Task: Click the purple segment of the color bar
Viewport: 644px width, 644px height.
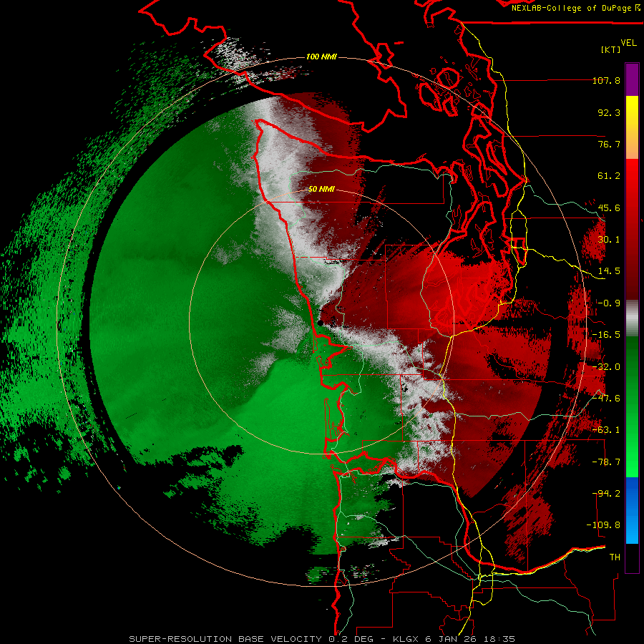Action: [x=632, y=79]
